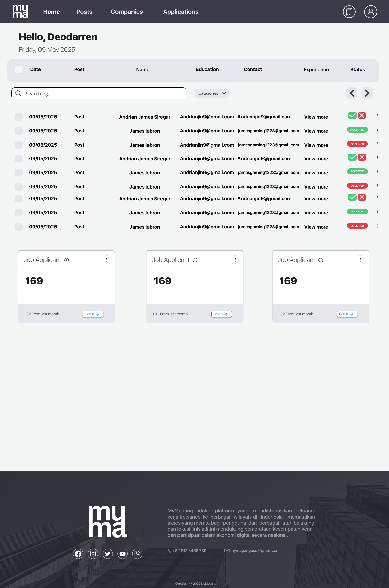
Task: Toggle the select-all checkbox in table header
Action: pyautogui.click(x=19, y=69)
